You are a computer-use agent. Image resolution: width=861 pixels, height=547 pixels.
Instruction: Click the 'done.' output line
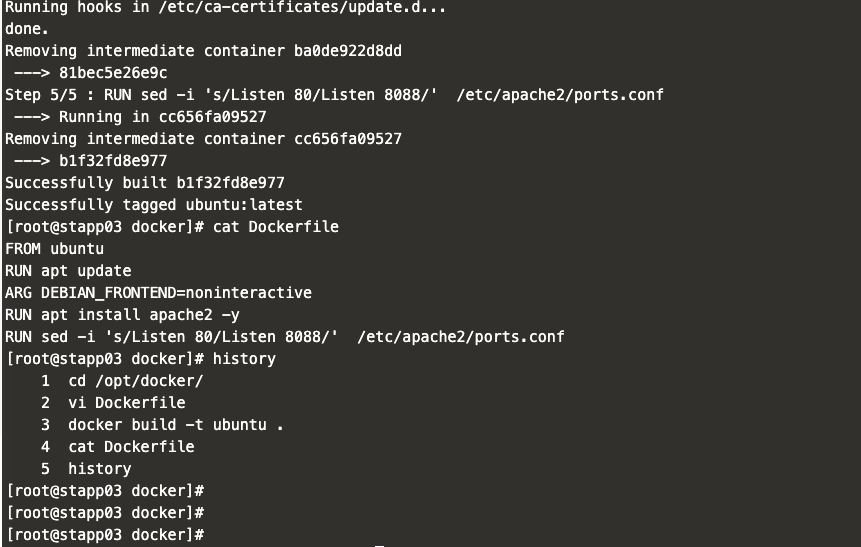(x=27, y=29)
